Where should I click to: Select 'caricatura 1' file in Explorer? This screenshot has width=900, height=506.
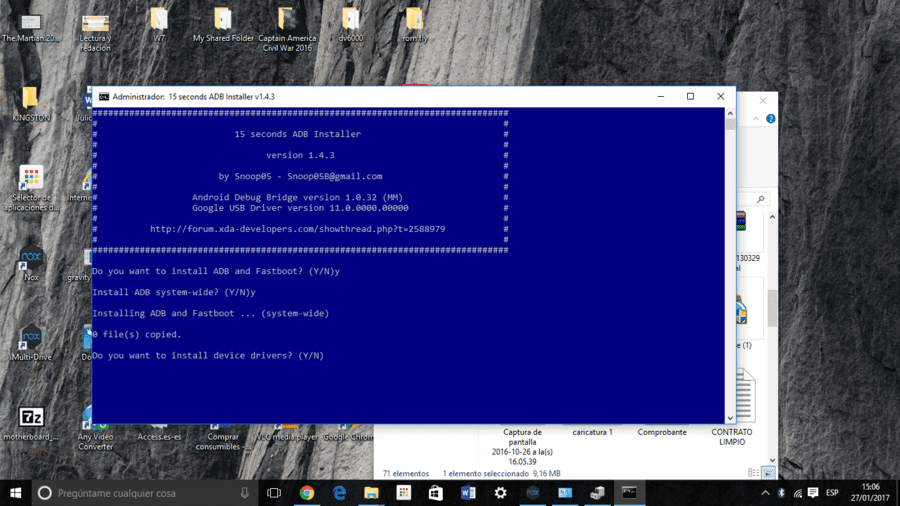tap(592, 432)
